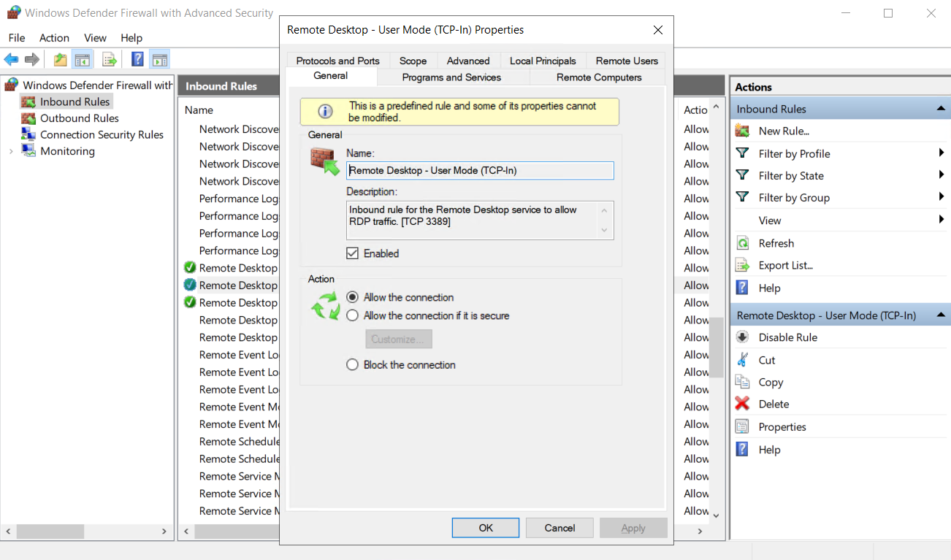Click the Customize... button

[x=399, y=339]
